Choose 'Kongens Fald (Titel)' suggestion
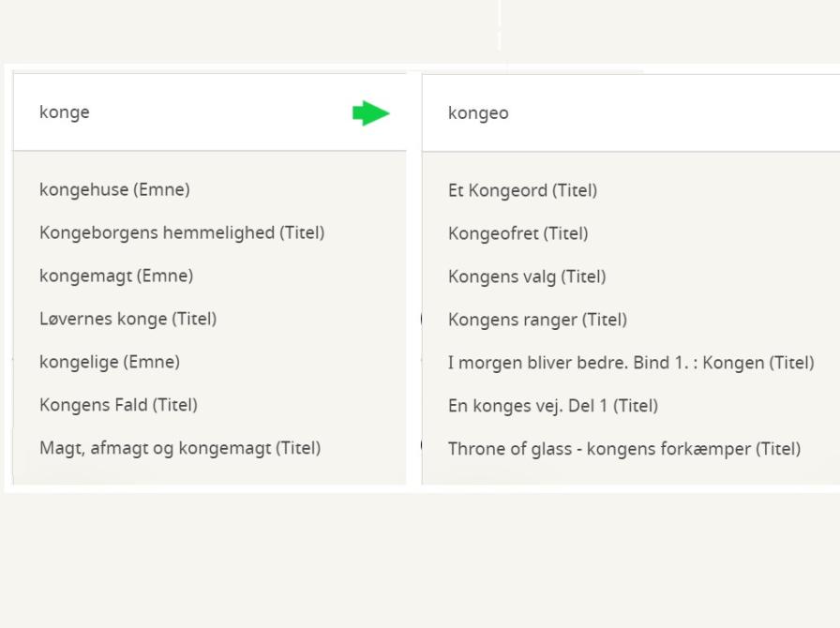The width and height of the screenshot is (840, 628). tap(118, 405)
